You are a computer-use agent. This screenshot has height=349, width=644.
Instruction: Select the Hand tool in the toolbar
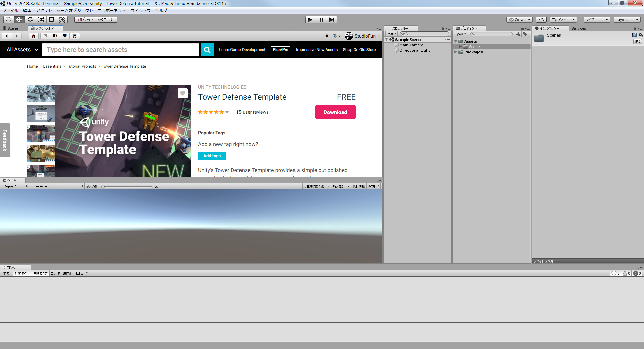pyautogui.click(x=8, y=20)
